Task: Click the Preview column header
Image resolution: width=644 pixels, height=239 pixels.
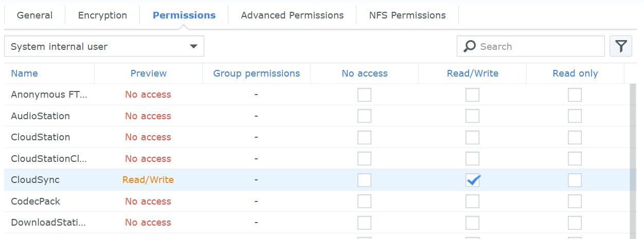Action: [x=148, y=73]
